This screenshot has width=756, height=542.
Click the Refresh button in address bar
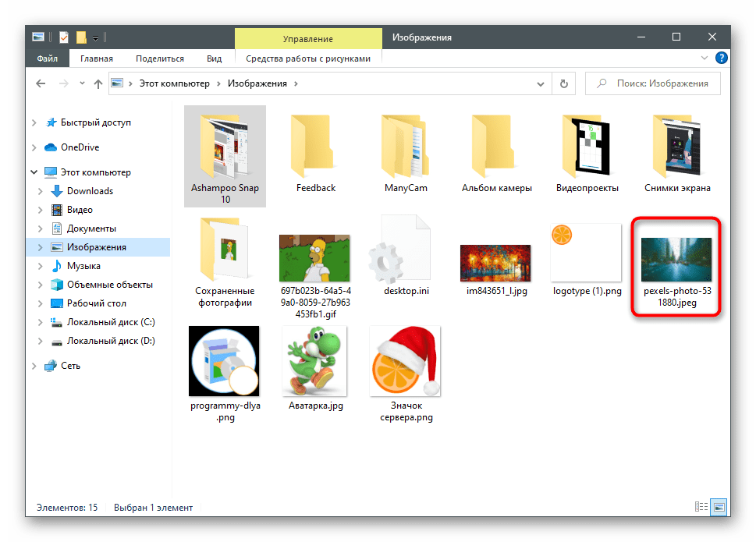(x=563, y=83)
